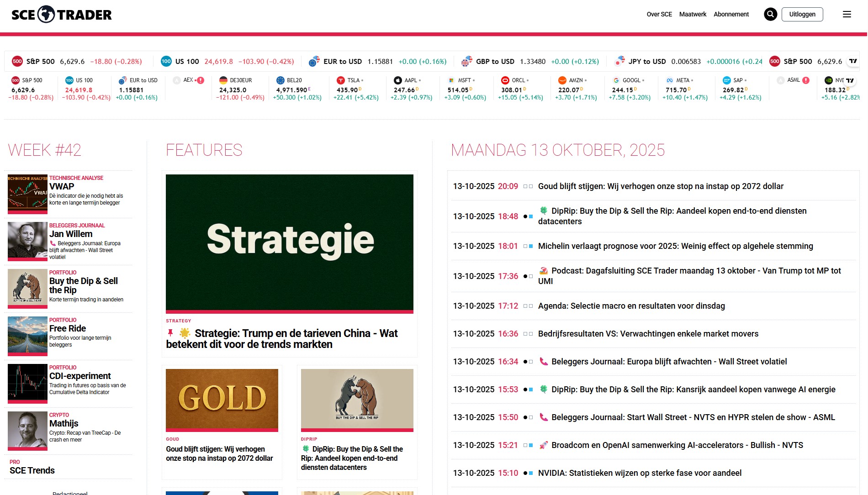Click the podcast icon in the 17:36 row
Viewport: 868px width, 495px height.
544,270
